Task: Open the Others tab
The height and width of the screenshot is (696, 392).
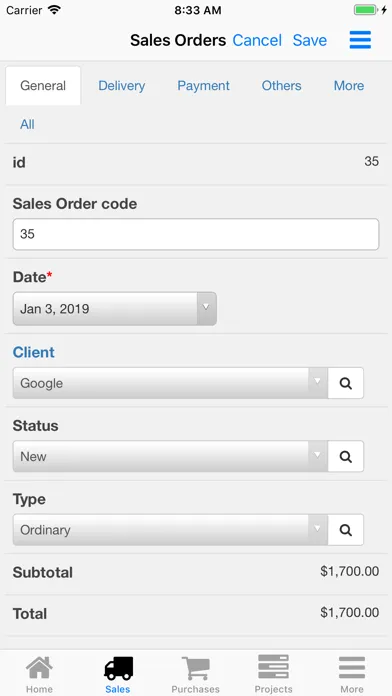Action: pos(281,86)
